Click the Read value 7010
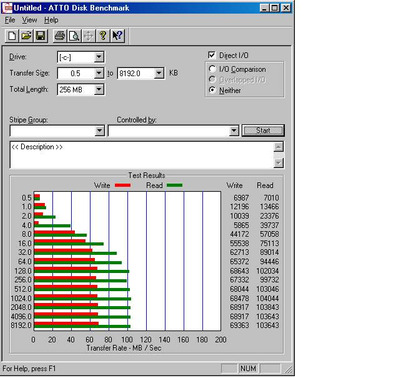This screenshot has height=377, width=400. pos(271,198)
